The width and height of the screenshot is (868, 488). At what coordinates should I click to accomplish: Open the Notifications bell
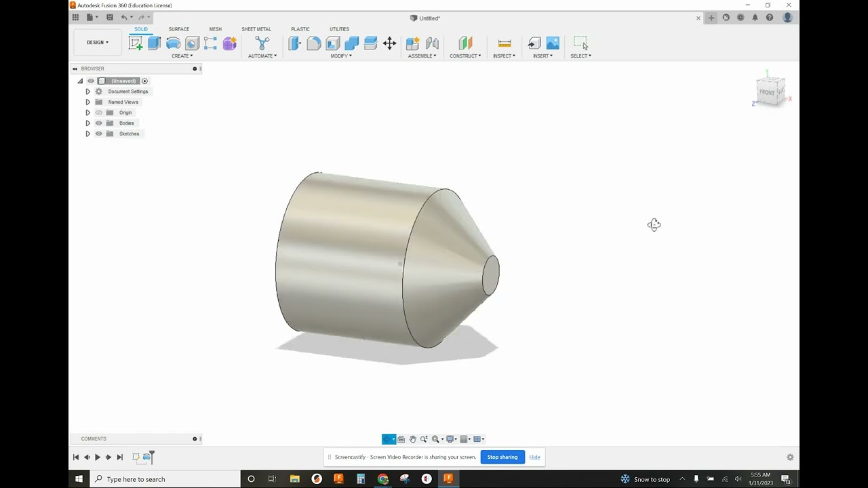[x=755, y=18]
